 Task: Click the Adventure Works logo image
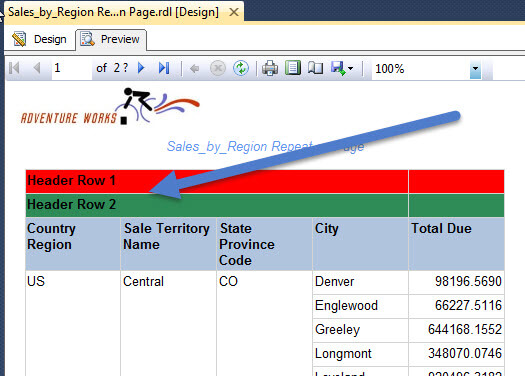click(x=110, y=106)
